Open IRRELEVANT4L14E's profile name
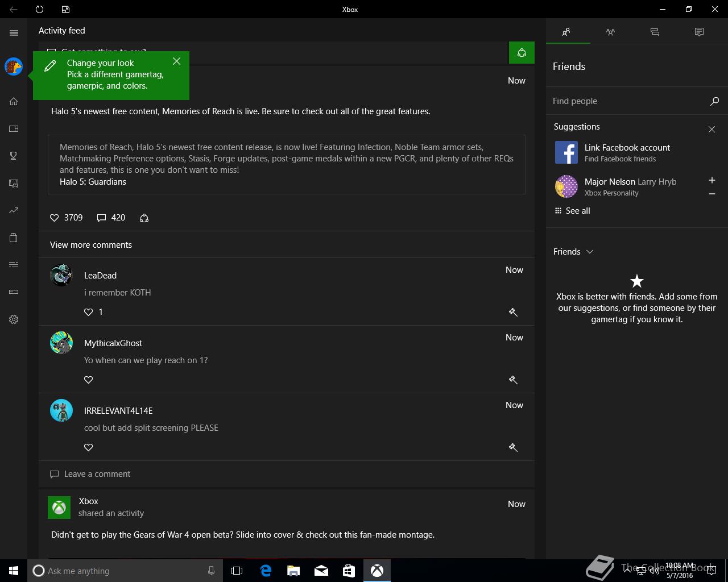 click(118, 411)
